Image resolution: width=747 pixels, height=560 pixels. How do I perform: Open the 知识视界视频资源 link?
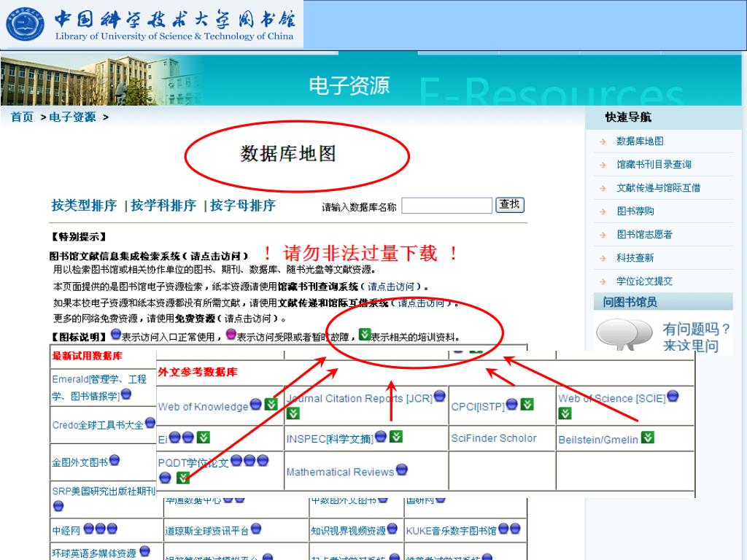[348, 531]
